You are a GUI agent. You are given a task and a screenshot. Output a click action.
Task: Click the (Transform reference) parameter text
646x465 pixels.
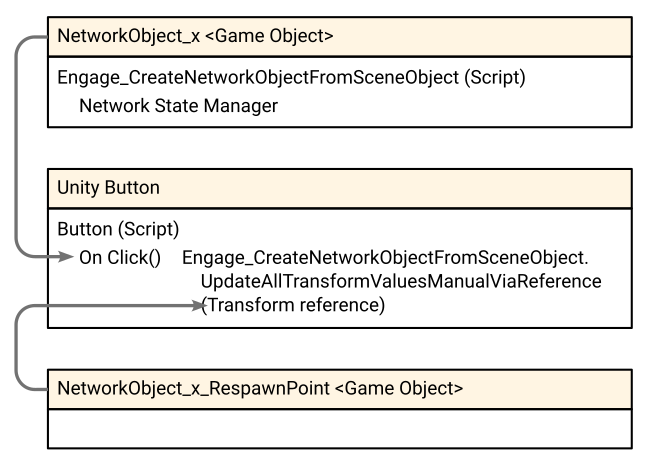(293, 306)
